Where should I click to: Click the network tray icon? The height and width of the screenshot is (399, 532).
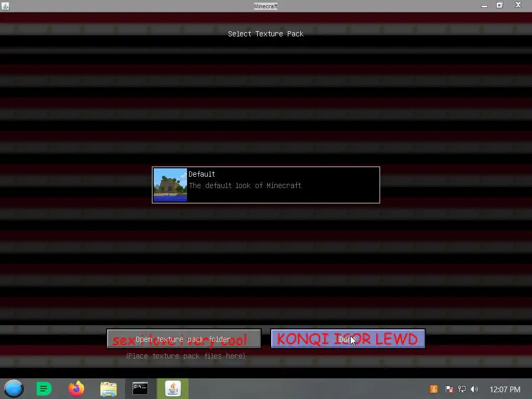(x=462, y=389)
